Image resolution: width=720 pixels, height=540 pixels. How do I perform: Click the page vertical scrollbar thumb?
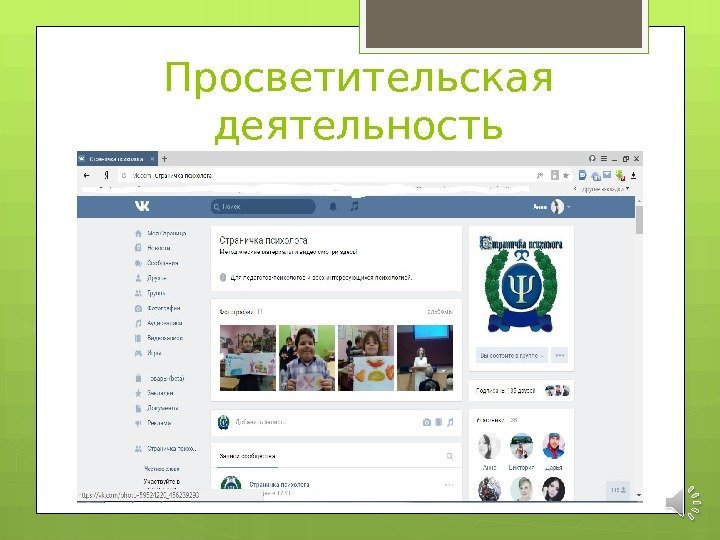[x=639, y=219]
